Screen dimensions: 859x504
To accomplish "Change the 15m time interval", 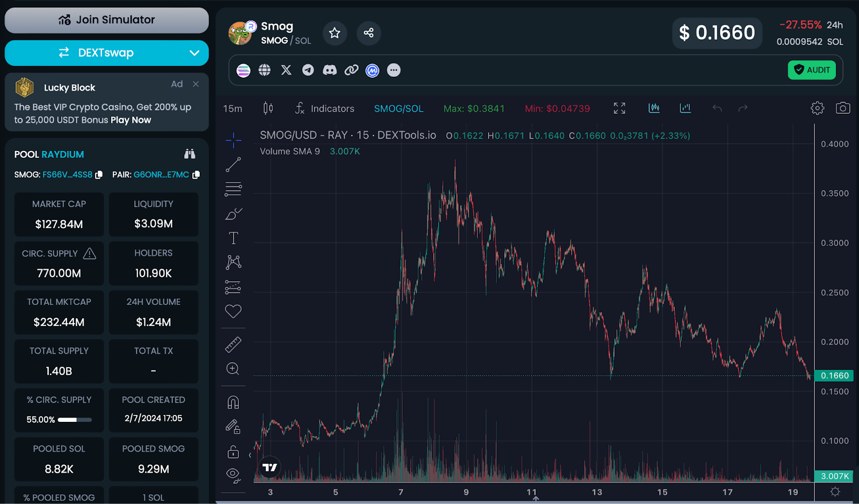I will point(232,108).
